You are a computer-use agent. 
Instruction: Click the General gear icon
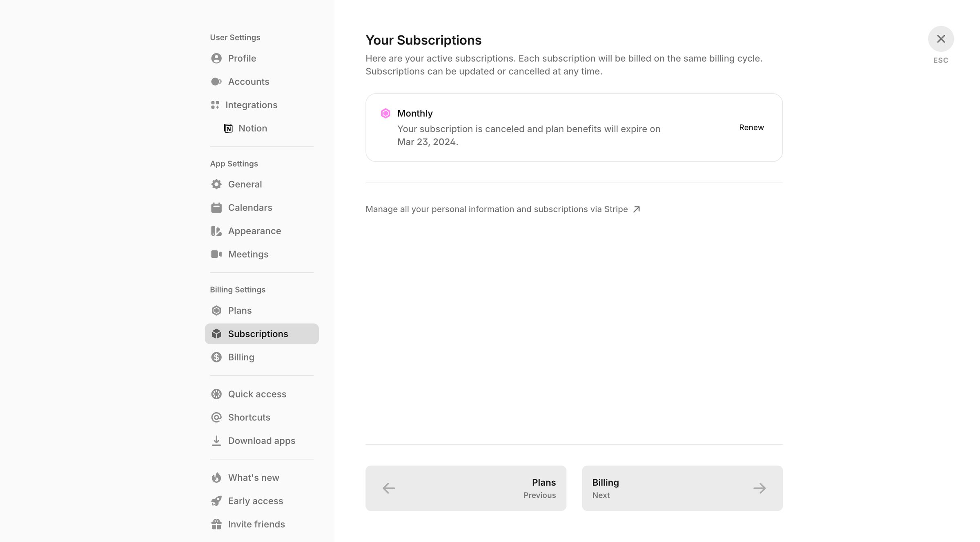[216, 184]
